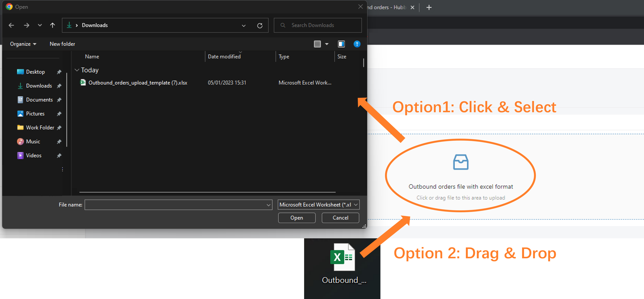Screen dimensions: 644x299
Task: Click the Forward navigation arrow
Action: coord(26,25)
